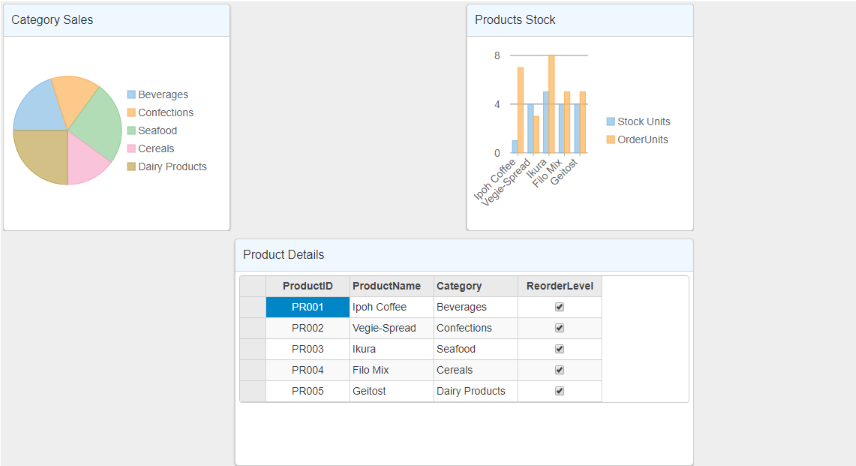Toggle ReorderLevel checkbox for Geitost

559,391
